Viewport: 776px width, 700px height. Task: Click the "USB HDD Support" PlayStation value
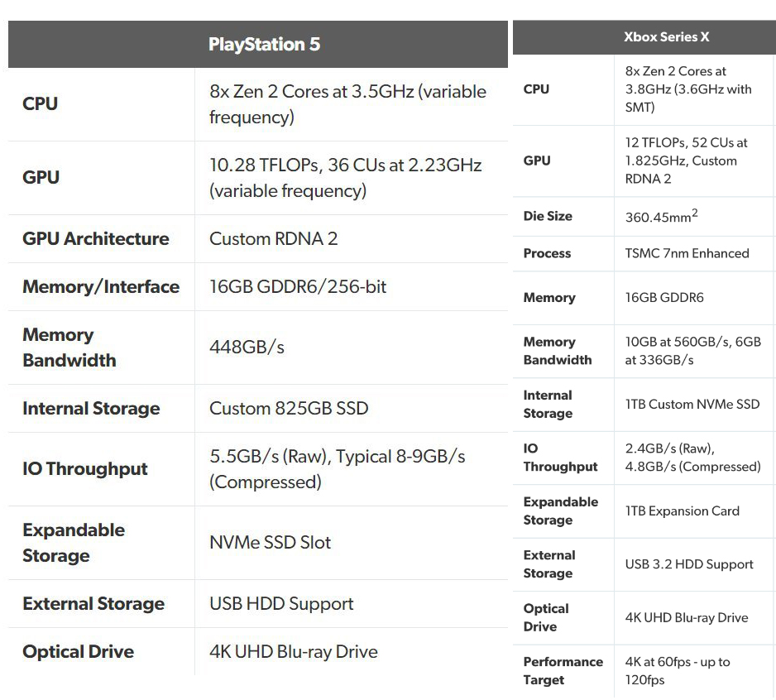[x=281, y=604]
